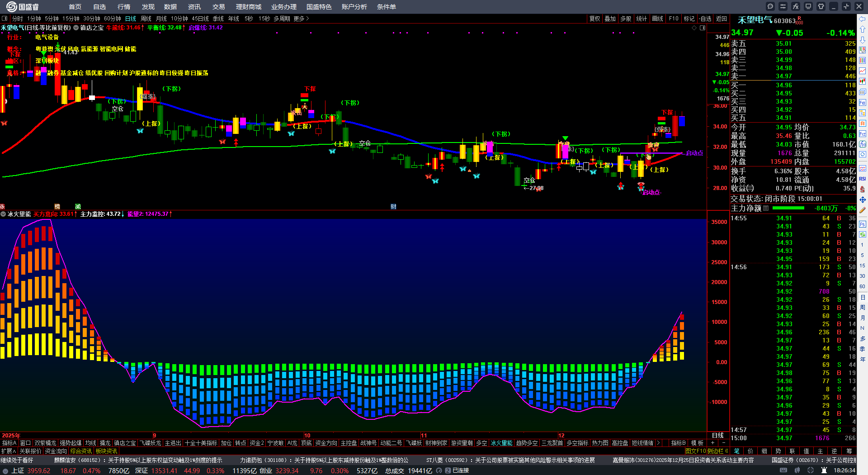The height and width of the screenshot is (475, 868).
Task: Select the 冰火里能 indicator tab
Action: click(502, 443)
